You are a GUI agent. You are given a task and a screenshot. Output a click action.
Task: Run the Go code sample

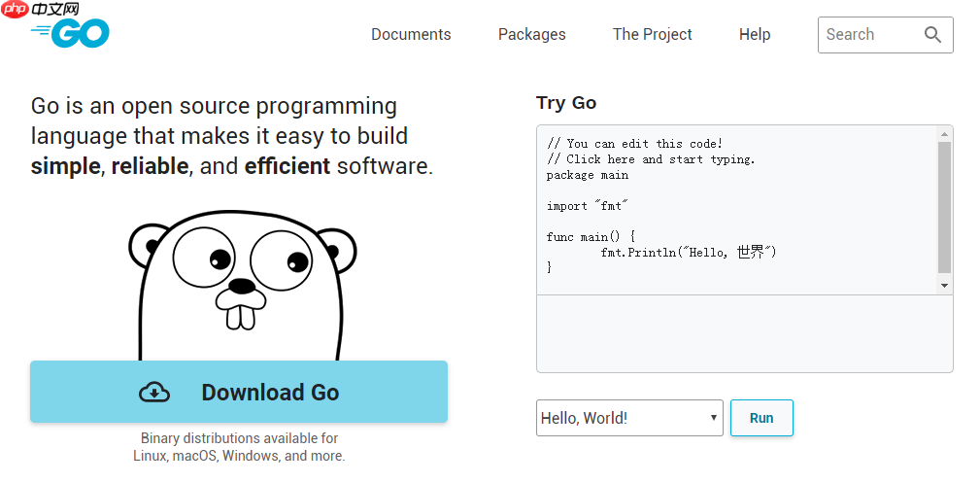click(x=761, y=418)
